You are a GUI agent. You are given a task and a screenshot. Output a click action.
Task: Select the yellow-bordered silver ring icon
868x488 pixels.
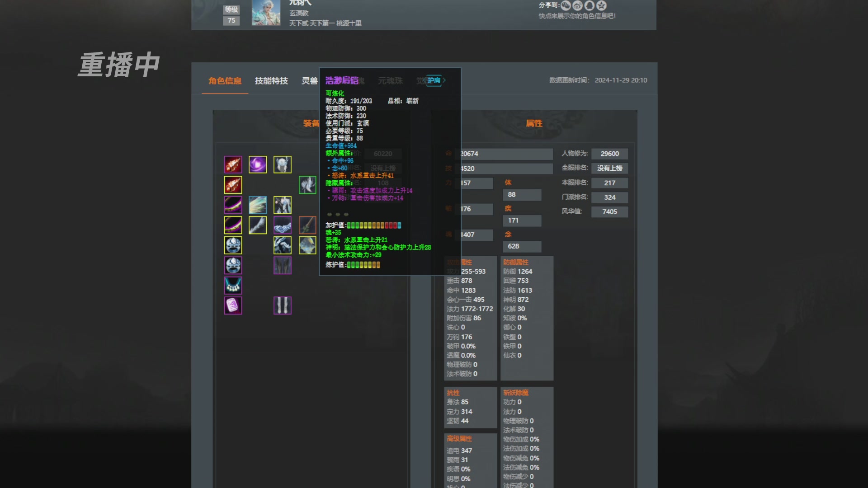tap(233, 245)
